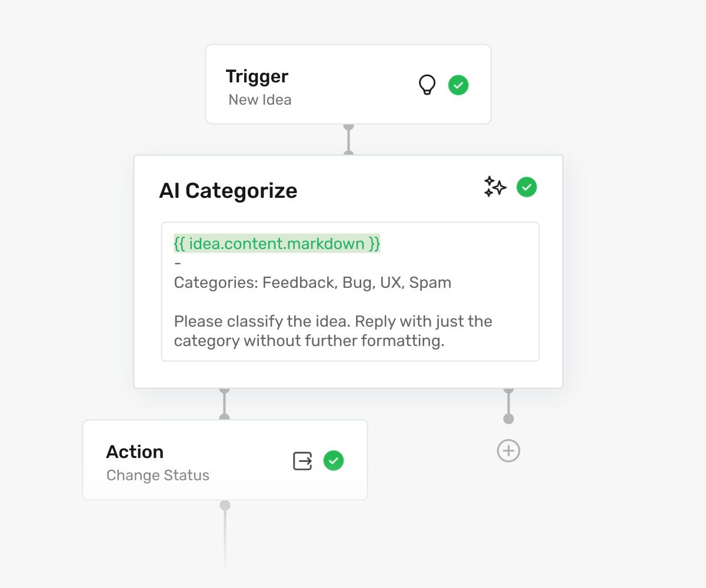Click the lightbulb icon on Trigger node
The height and width of the screenshot is (588, 706).
click(427, 85)
